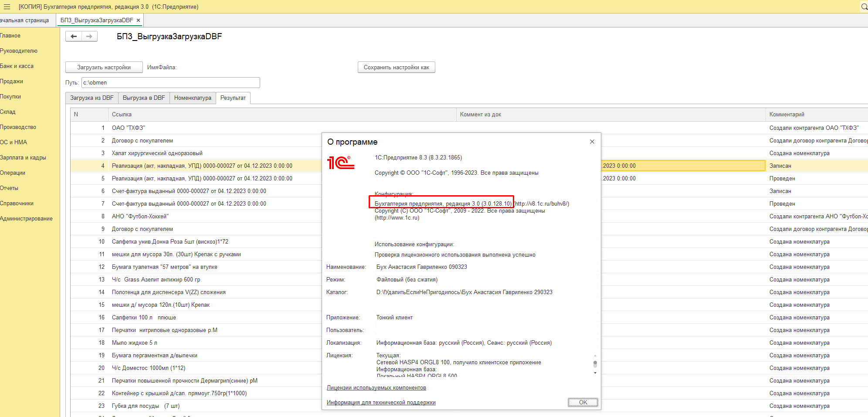The width and height of the screenshot is (868, 417).
Task: Open Информация для технической поддержки link
Action: pos(381,403)
